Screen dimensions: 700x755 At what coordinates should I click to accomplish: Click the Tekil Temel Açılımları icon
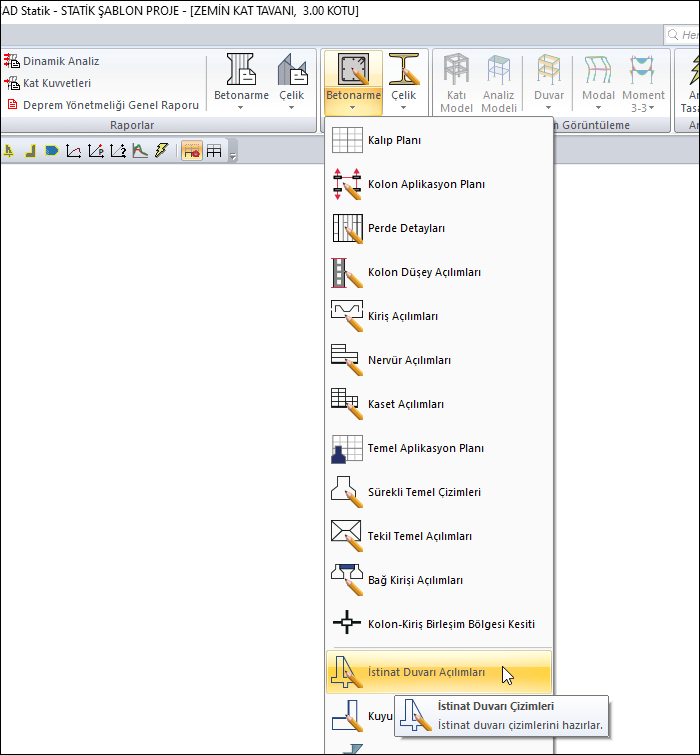[347, 536]
